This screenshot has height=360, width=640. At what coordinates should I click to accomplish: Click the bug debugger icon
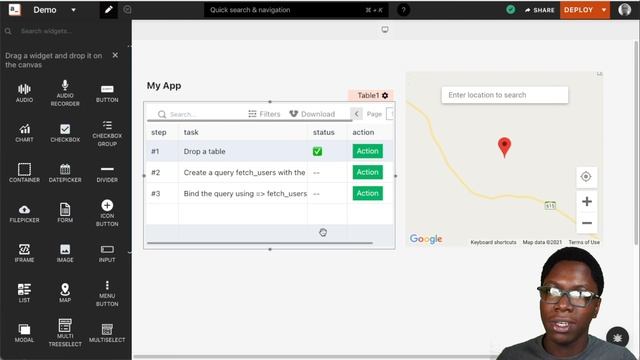click(x=617, y=338)
